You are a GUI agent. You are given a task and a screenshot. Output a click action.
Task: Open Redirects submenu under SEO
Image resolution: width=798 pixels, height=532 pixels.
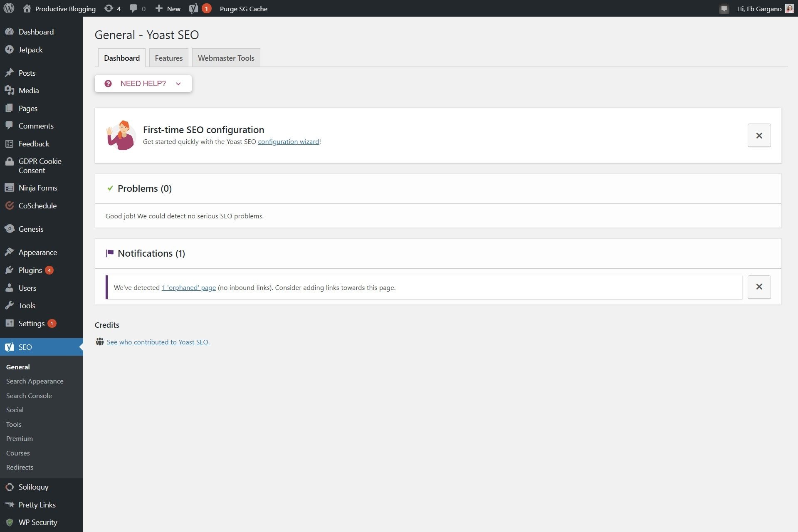pos(20,467)
